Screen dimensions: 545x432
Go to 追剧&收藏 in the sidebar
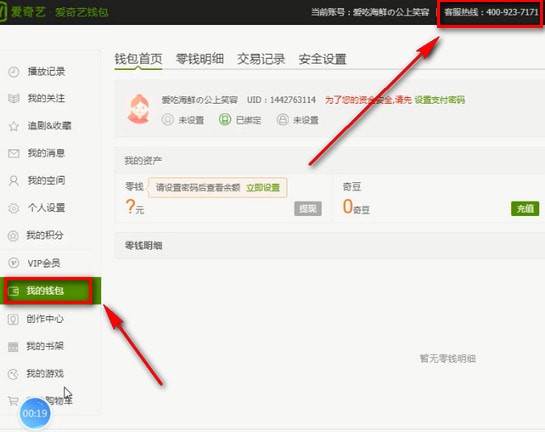tap(49, 125)
